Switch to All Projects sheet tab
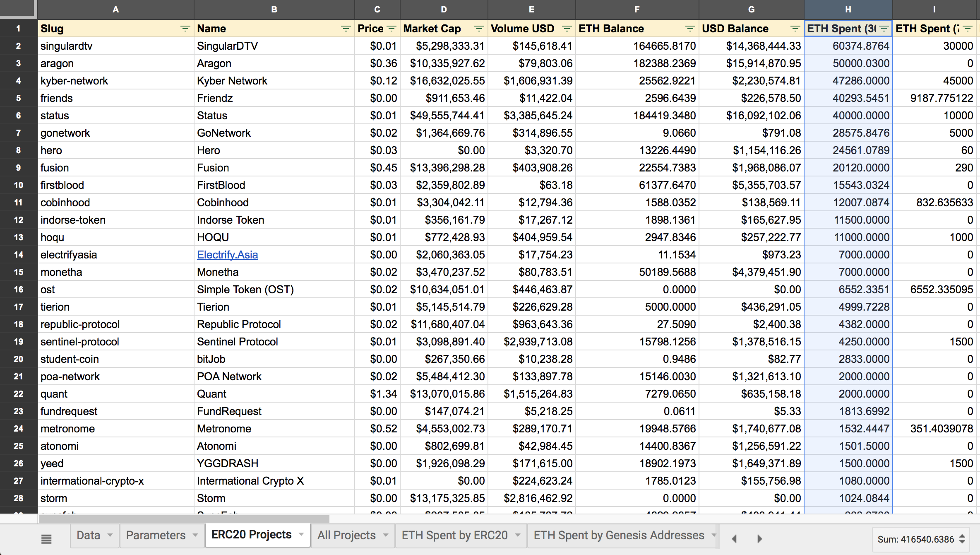This screenshot has width=980, height=555. pyautogui.click(x=346, y=535)
